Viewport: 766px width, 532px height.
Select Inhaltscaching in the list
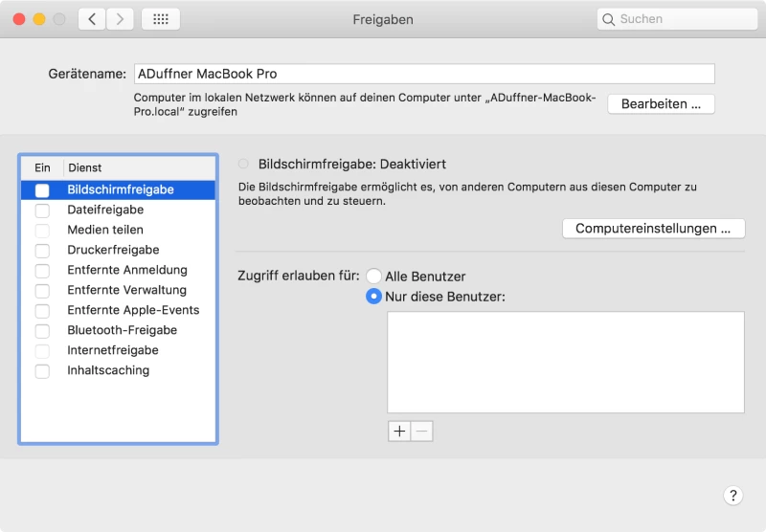pyautogui.click(x=118, y=370)
